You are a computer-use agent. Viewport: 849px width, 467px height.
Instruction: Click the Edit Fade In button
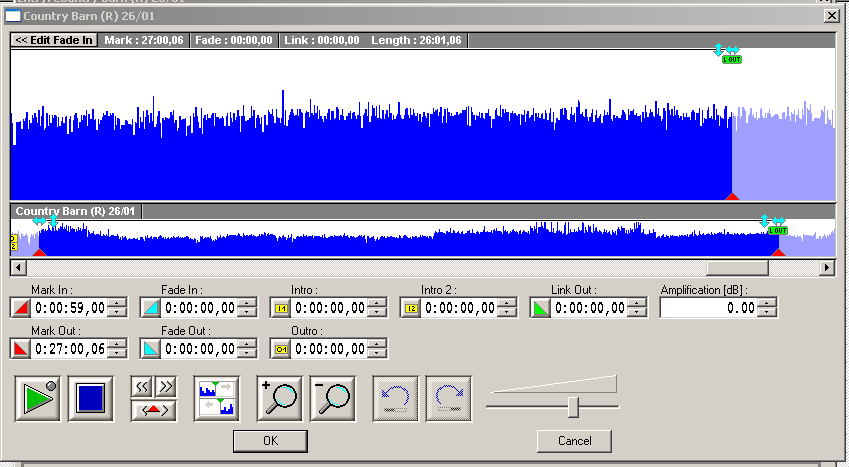(54, 40)
